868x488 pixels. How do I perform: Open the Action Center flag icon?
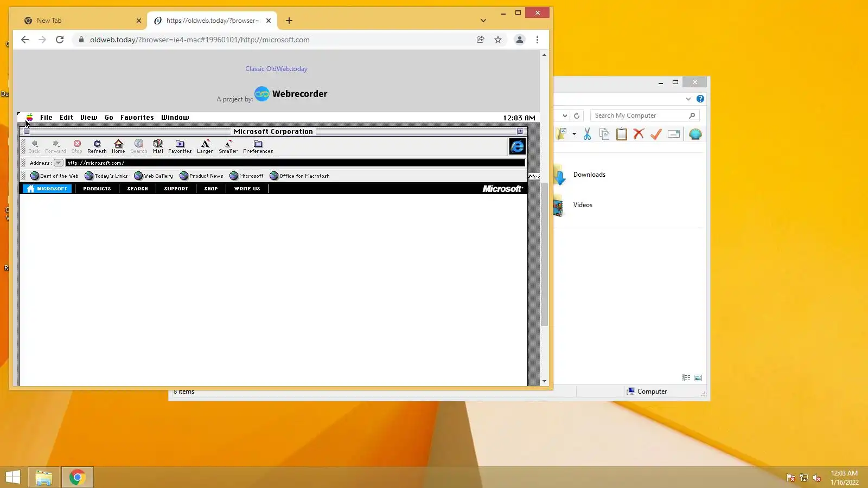[x=791, y=478]
